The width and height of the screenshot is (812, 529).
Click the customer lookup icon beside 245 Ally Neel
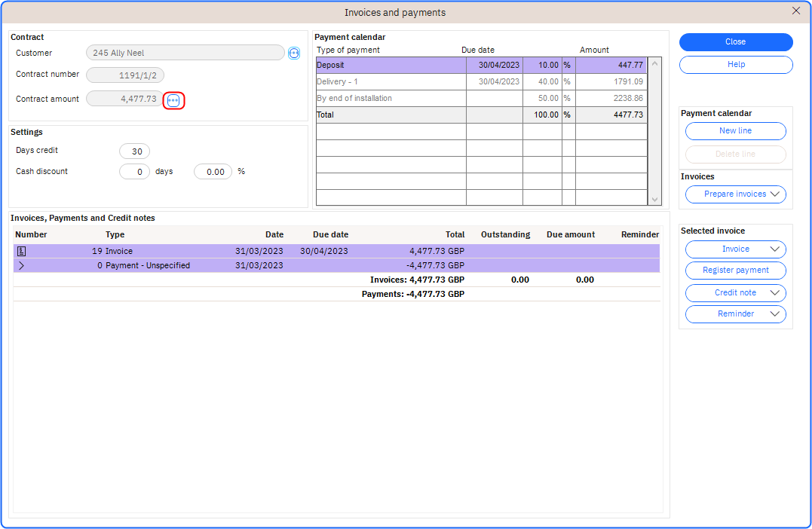pyautogui.click(x=294, y=53)
